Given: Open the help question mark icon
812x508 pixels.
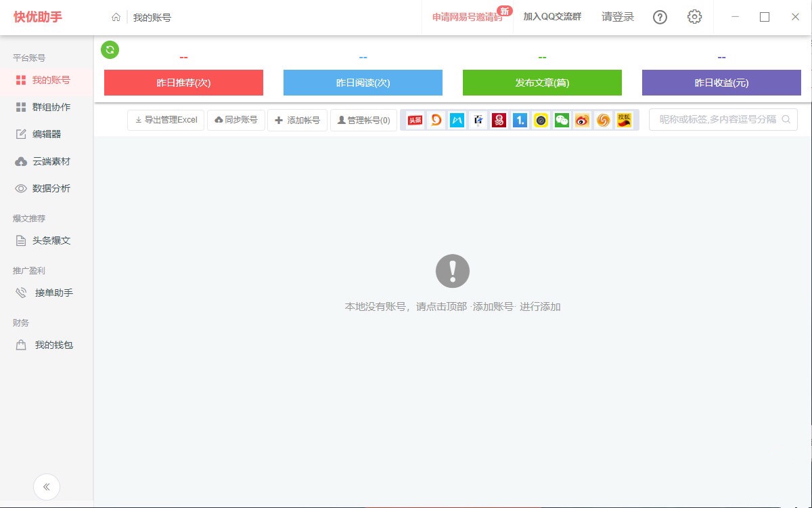Looking at the screenshot, I should (x=660, y=17).
